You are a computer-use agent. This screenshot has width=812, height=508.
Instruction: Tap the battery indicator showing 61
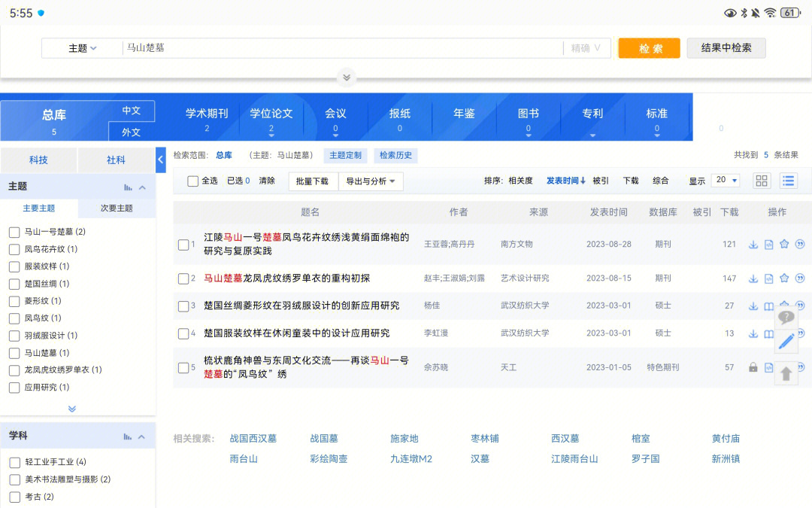(x=790, y=13)
